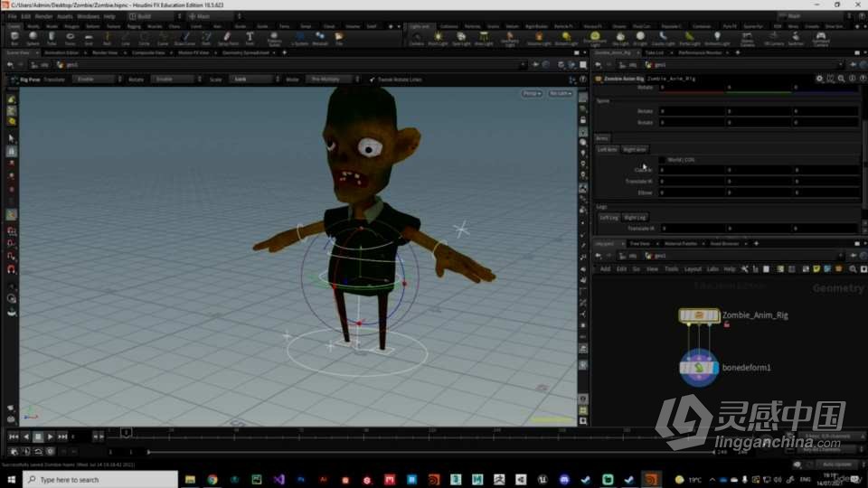Jump to last frame on timeline
Screen dimensions: 868x488
(62, 436)
